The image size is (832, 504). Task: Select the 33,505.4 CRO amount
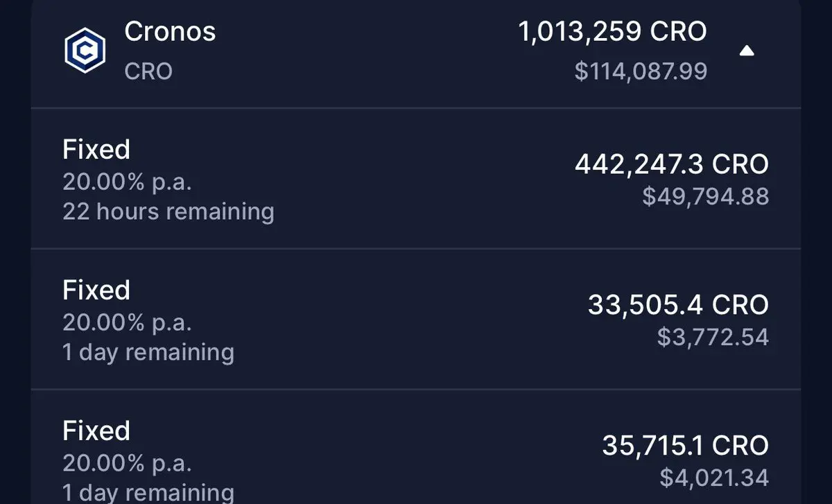pos(678,305)
